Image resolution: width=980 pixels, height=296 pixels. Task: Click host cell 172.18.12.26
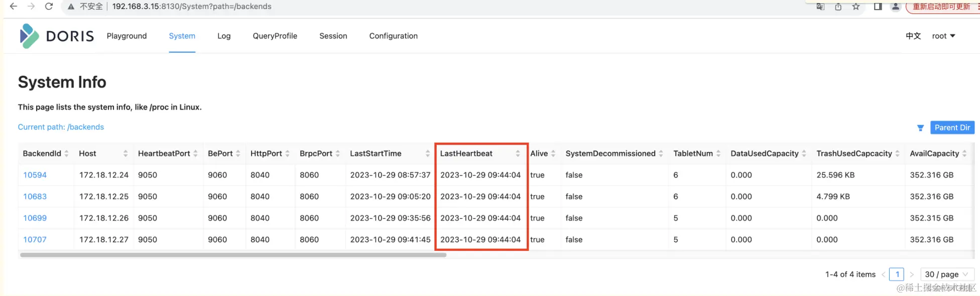104,218
